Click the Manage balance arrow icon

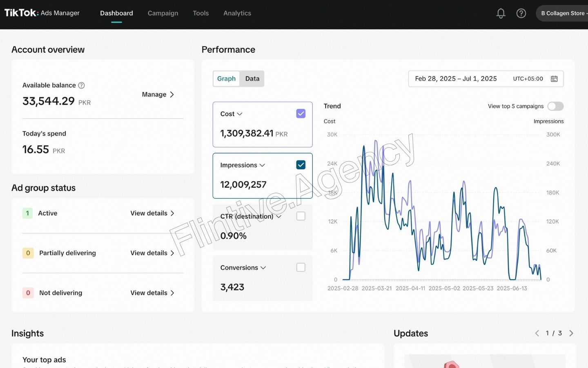point(172,94)
